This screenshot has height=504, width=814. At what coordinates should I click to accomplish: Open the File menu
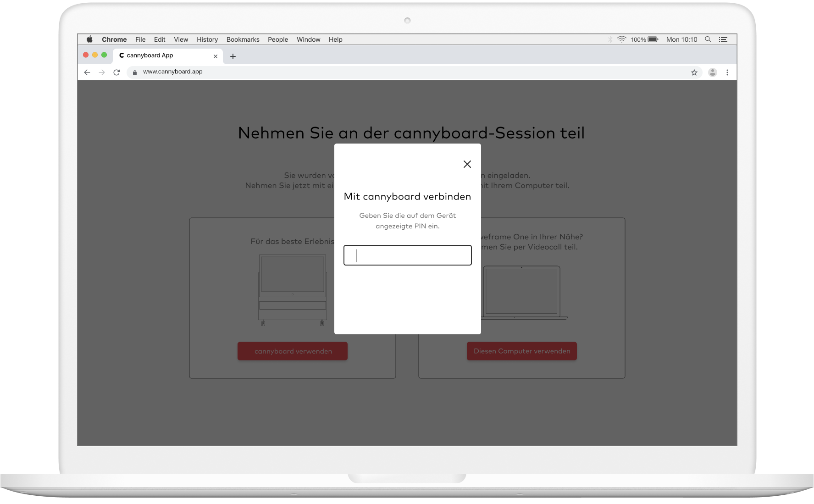(x=140, y=39)
